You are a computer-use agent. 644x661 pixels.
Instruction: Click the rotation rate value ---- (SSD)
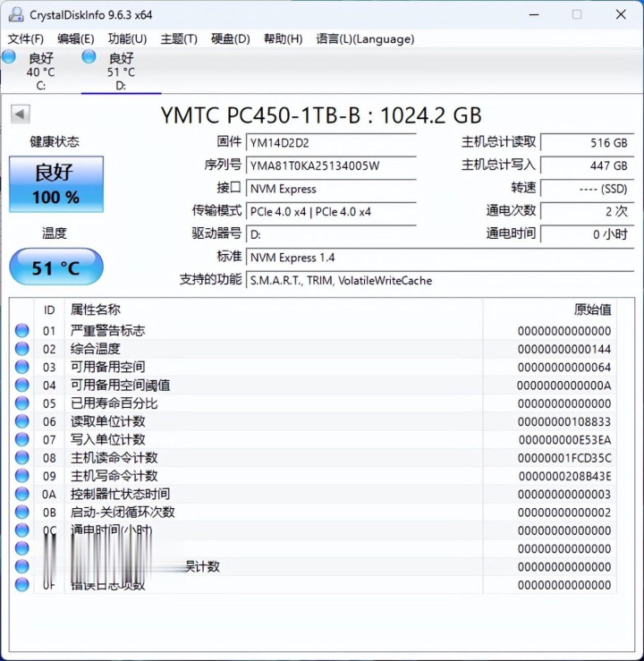click(587, 189)
